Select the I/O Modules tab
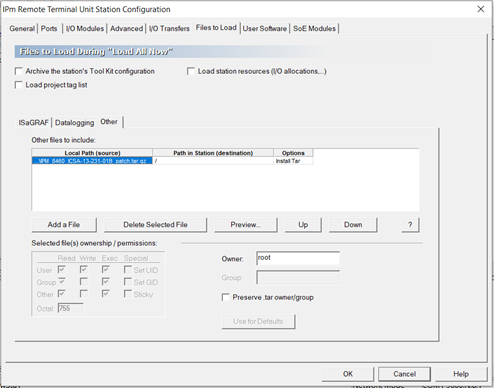The width and height of the screenshot is (494, 388). (85, 29)
